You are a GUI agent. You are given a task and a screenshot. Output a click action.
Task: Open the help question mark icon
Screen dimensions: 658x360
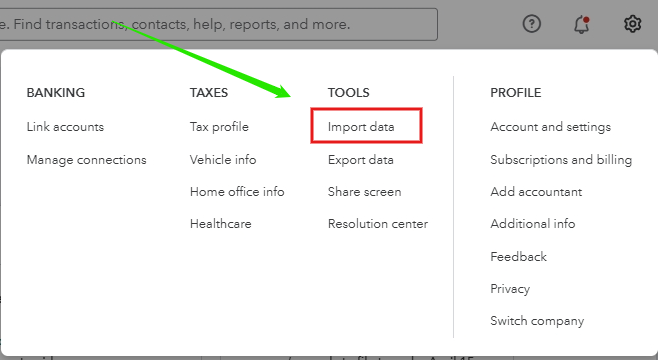click(x=531, y=24)
